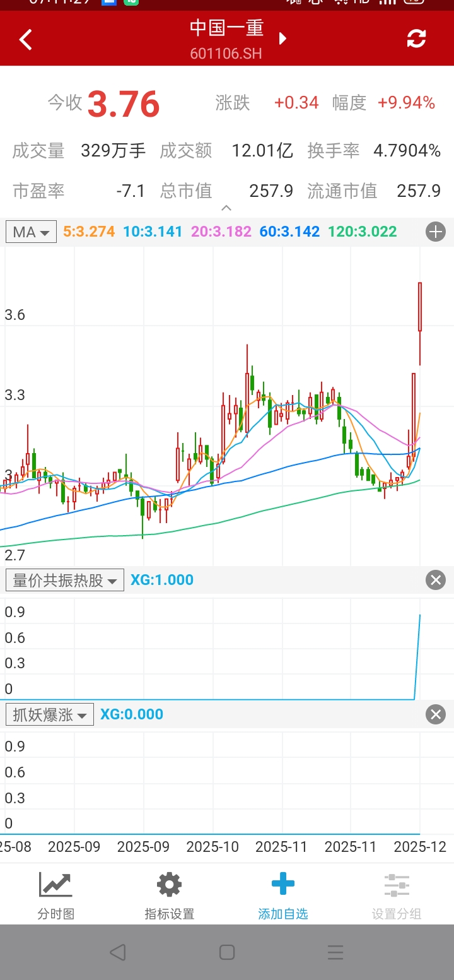
Task: Collapse the stock details with the chevron
Action: tap(226, 208)
